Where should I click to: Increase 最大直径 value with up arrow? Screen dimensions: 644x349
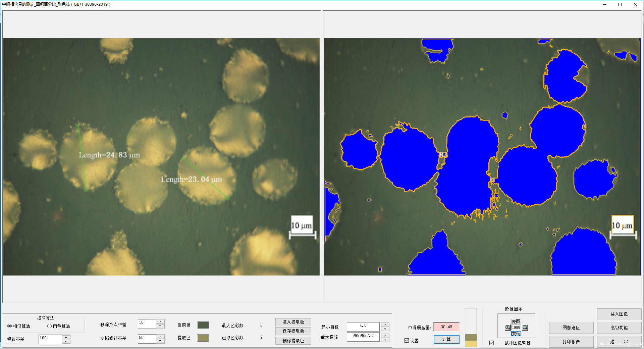click(x=385, y=335)
